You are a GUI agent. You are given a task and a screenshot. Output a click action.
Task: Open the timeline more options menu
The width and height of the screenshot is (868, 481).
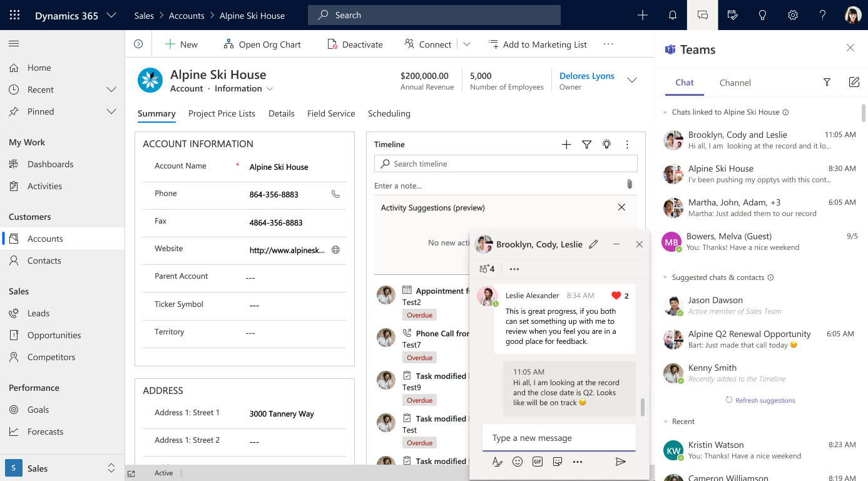pyautogui.click(x=627, y=145)
